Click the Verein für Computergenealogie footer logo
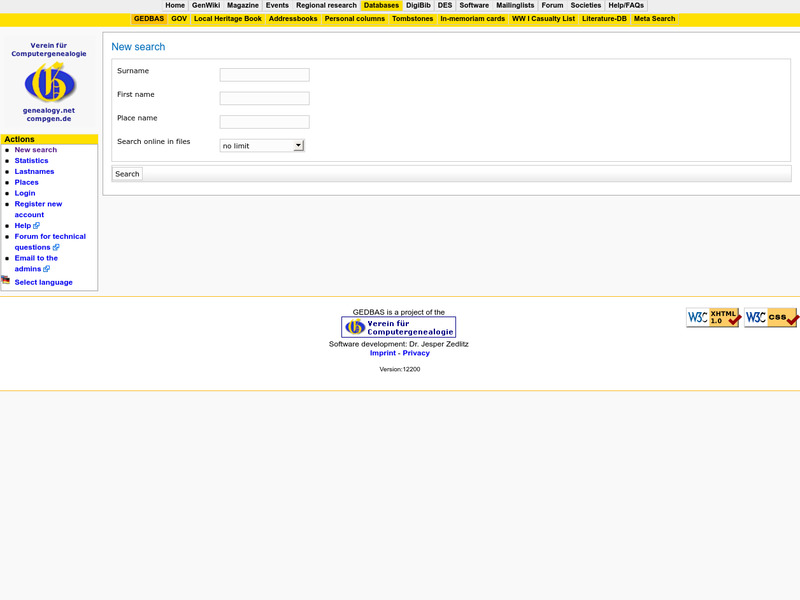Screen dimensions: 800x600 pyautogui.click(x=398, y=327)
